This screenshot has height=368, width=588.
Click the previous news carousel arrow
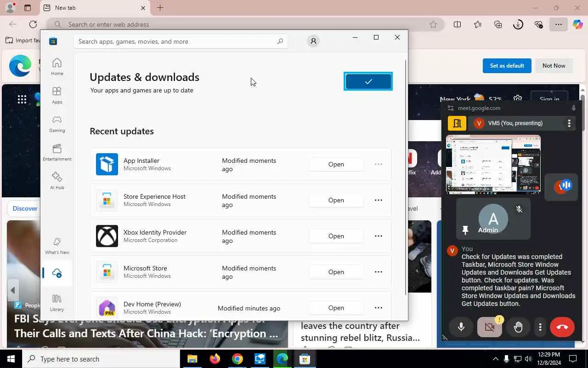[x=13, y=290]
